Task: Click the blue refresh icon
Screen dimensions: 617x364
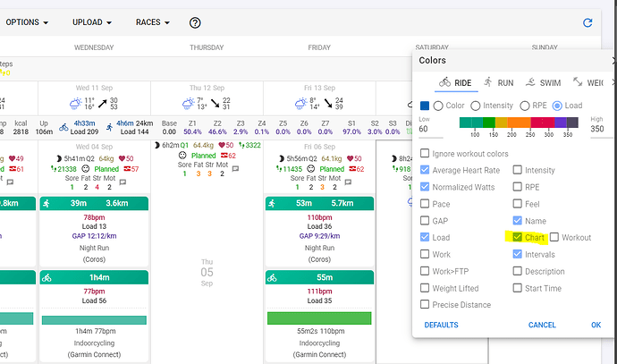Action: tap(587, 23)
